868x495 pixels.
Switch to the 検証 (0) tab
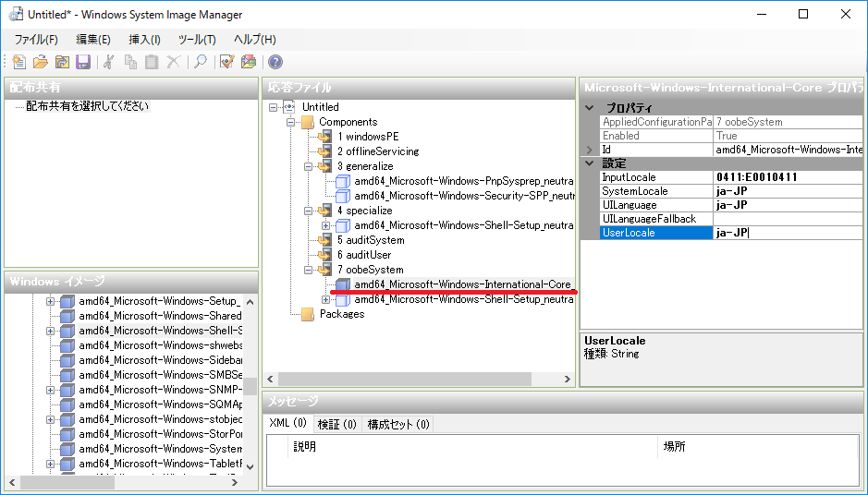pos(337,424)
